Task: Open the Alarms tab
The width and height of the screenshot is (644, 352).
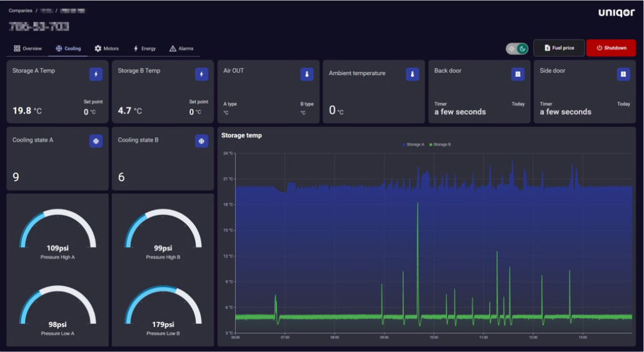Action: (181, 49)
